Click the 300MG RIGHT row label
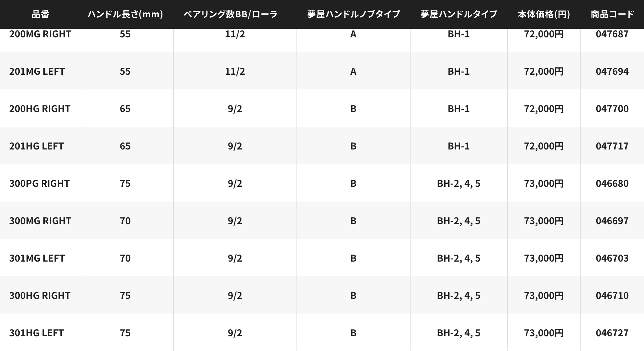The image size is (644, 351). pos(40,221)
